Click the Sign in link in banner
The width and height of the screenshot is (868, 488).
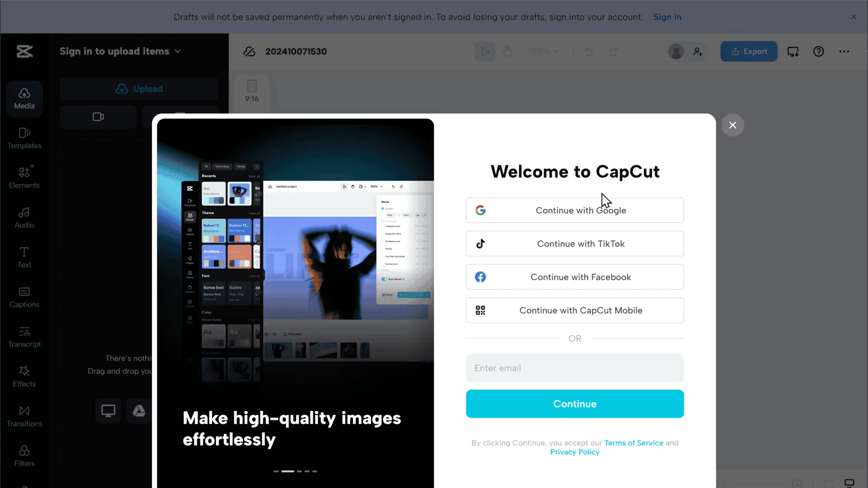point(667,17)
